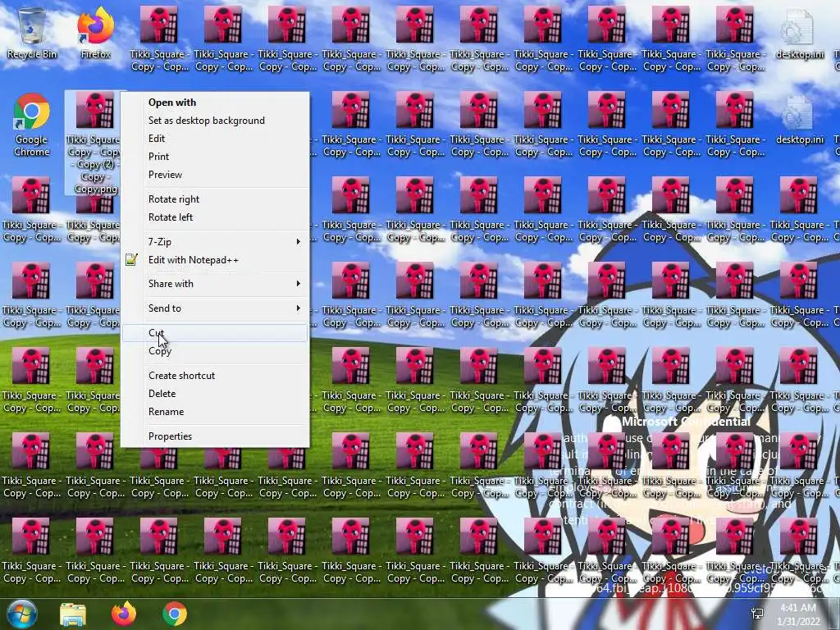Open the Recycle Bin desktop icon
This screenshot has width=840, height=630.
pyautogui.click(x=32, y=33)
